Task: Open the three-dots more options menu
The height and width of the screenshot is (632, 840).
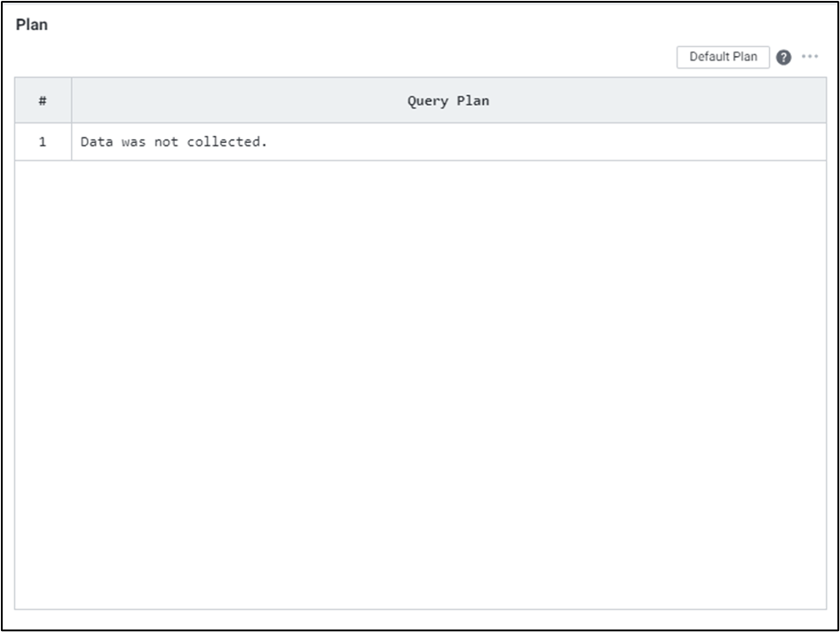Action: coord(810,57)
